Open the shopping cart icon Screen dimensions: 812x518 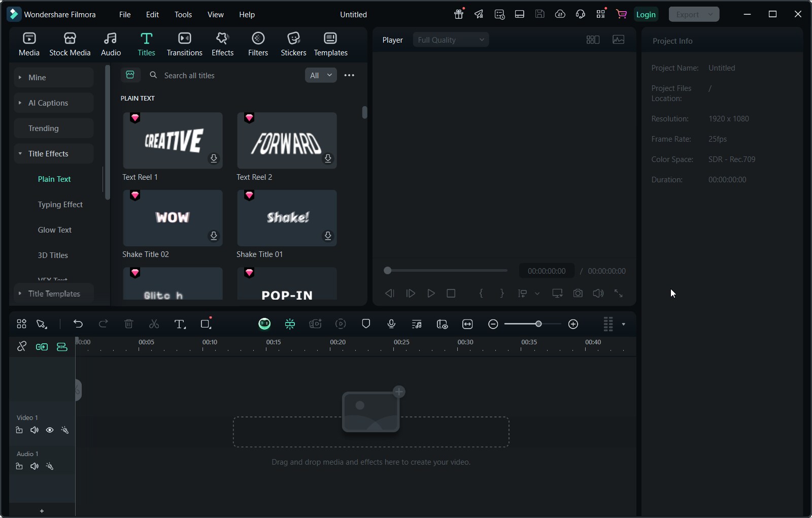pos(622,14)
